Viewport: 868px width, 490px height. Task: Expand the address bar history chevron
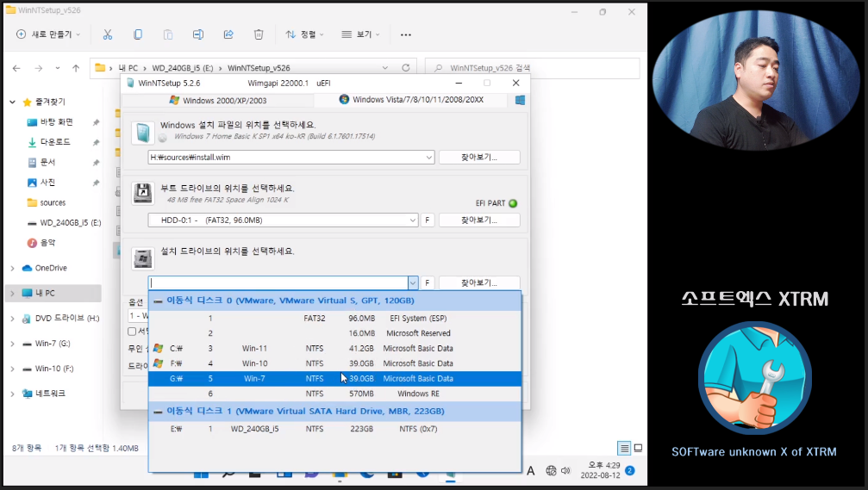(x=384, y=67)
